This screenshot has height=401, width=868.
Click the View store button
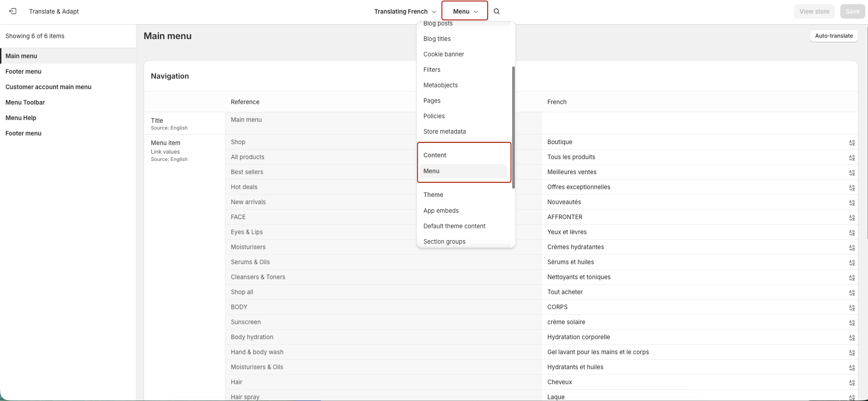pyautogui.click(x=814, y=11)
